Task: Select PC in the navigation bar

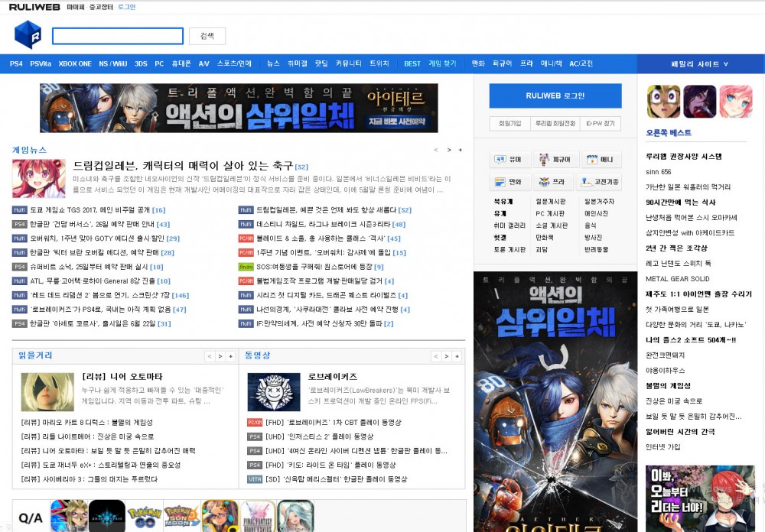Action: point(159,64)
